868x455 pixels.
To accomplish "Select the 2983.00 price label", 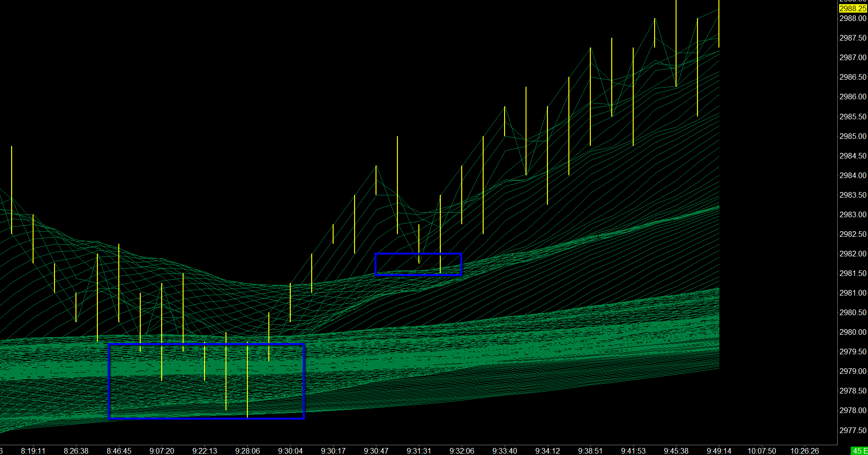I will click(853, 214).
